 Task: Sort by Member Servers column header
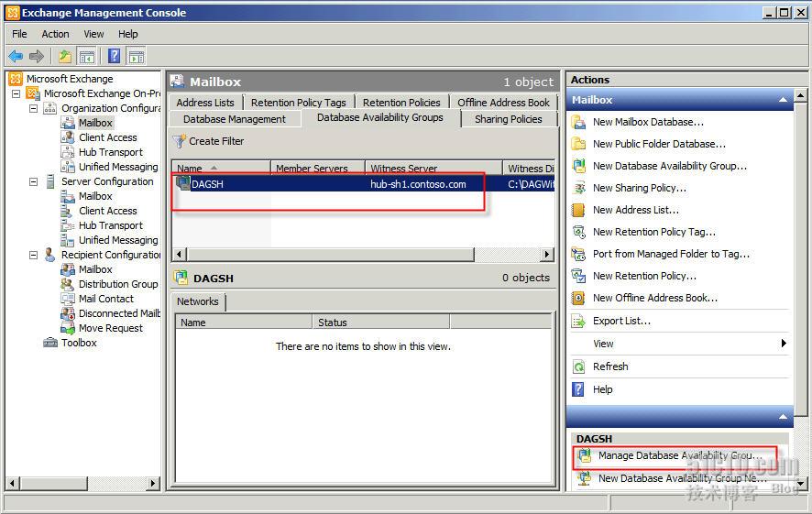click(318, 168)
